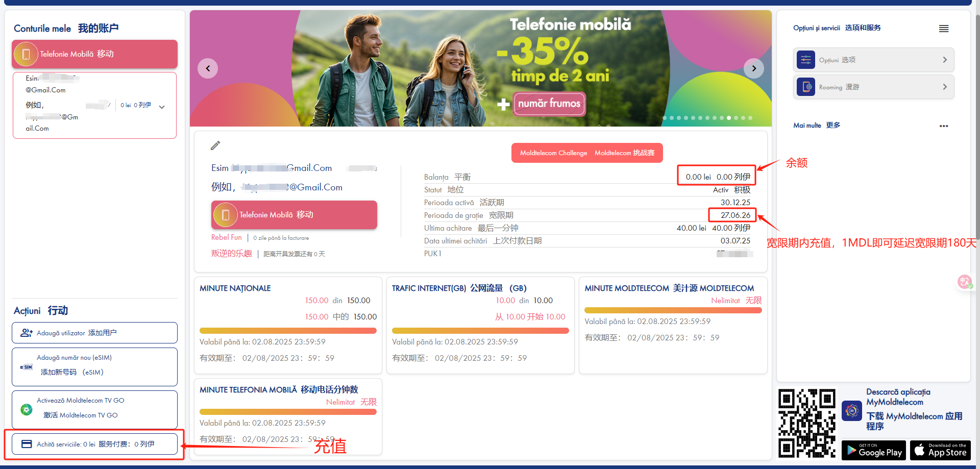980x469 pixels.
Task: Open the hamburger menu in Opțiuni și servicii
Action: point(944,29)
